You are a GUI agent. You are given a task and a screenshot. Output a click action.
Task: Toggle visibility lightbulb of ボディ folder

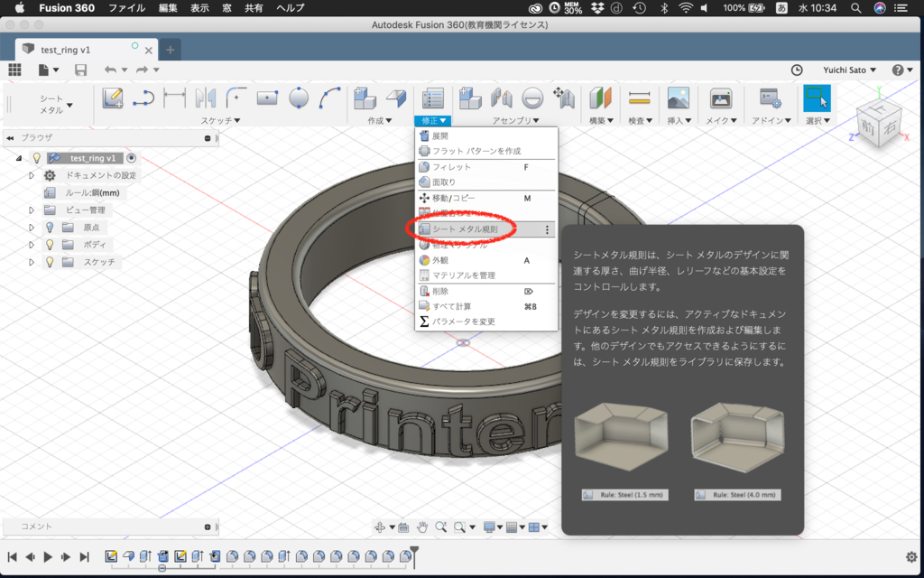[51, 244]
